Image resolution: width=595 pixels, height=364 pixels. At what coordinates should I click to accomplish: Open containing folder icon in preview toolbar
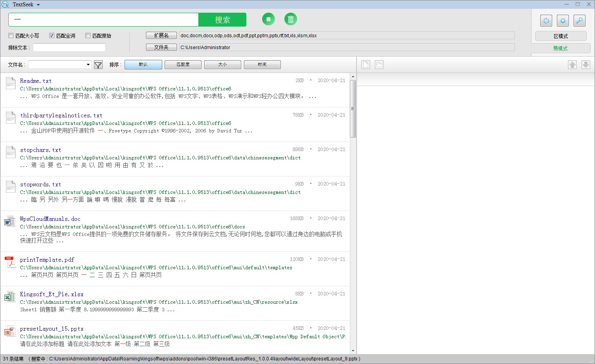(x=379, y=64)
